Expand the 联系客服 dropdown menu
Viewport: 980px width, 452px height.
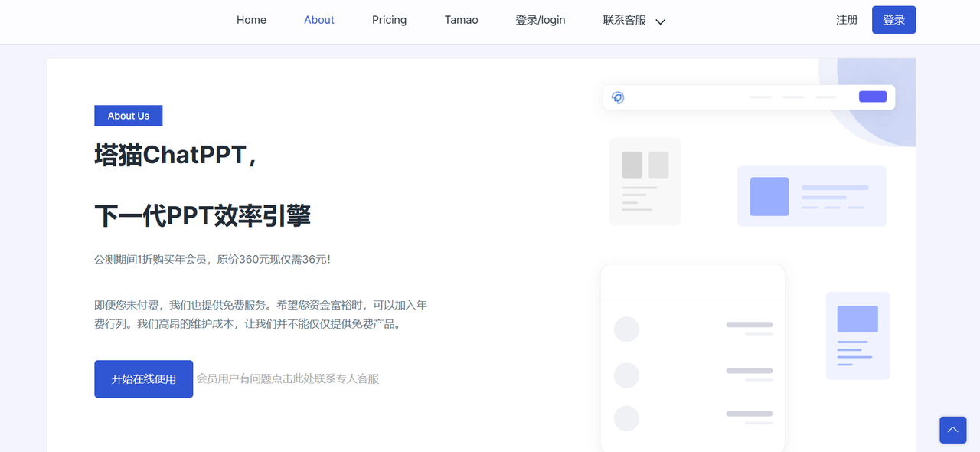(634, 20)
